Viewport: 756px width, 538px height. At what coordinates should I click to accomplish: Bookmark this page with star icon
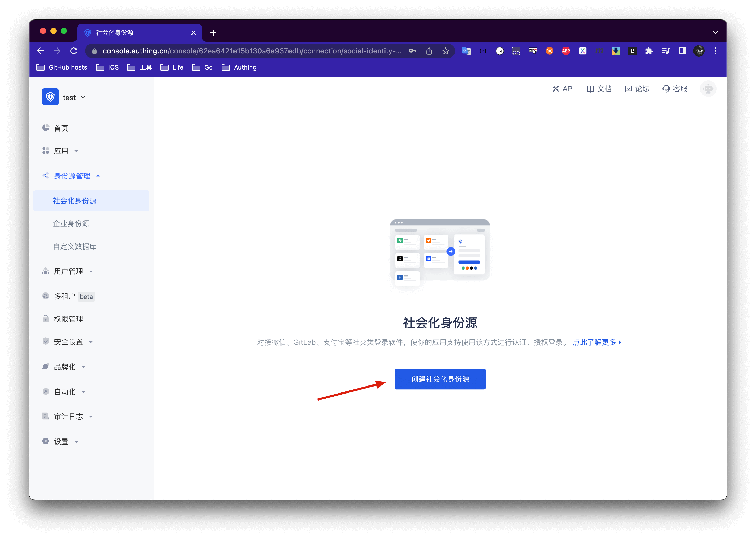pyautogui.click(x=445, y=51)
